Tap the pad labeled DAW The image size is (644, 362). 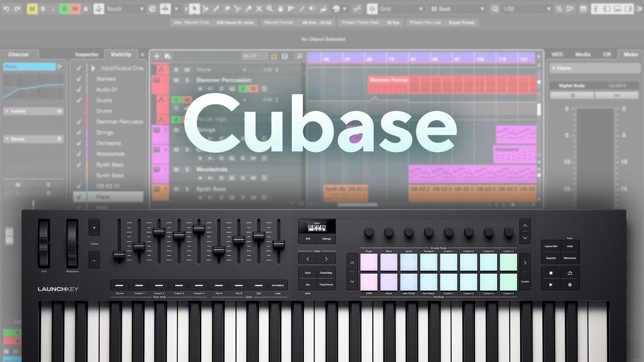pyautogui.click(x=369, y=282)
